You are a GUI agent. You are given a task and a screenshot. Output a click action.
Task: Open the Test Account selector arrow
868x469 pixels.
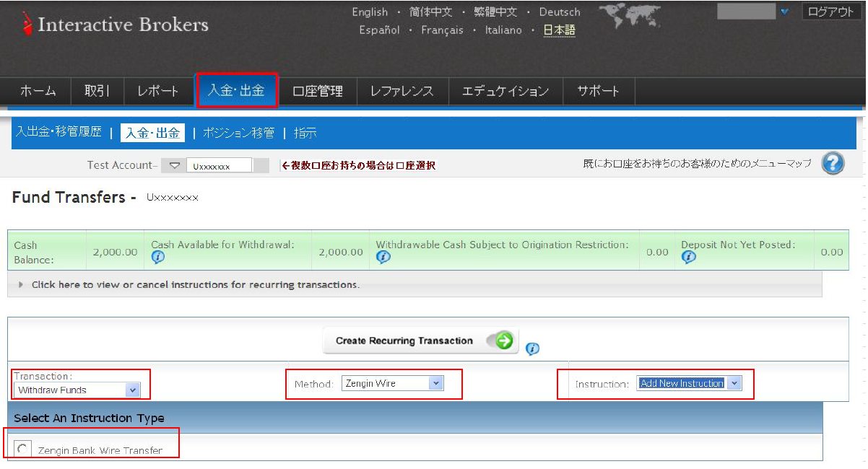coord(174,166)
